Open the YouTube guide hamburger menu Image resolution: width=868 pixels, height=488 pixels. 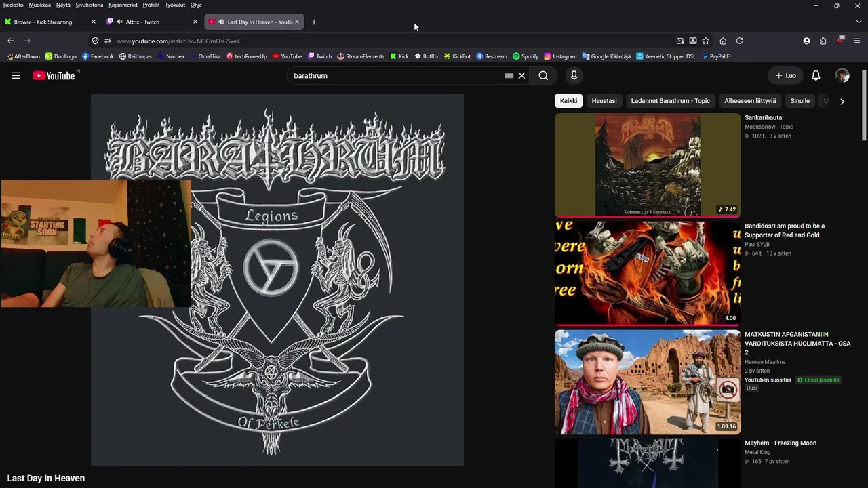16,75
